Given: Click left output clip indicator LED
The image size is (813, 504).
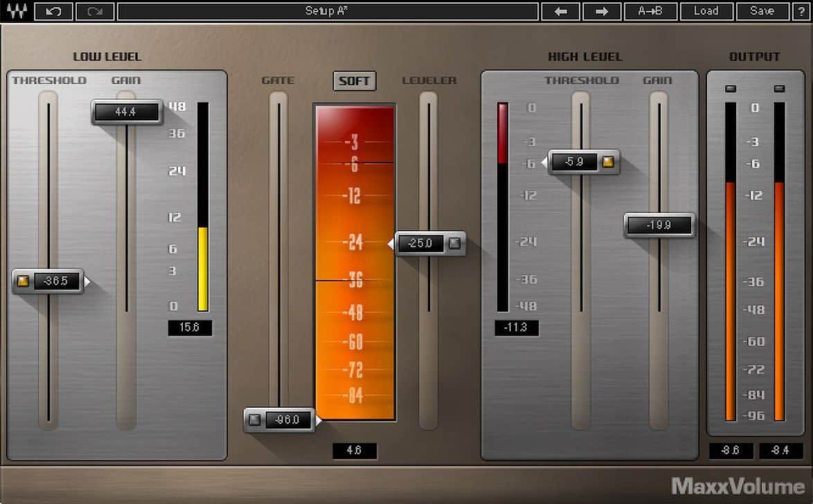Looking at the screenshot, I should 731,89.
